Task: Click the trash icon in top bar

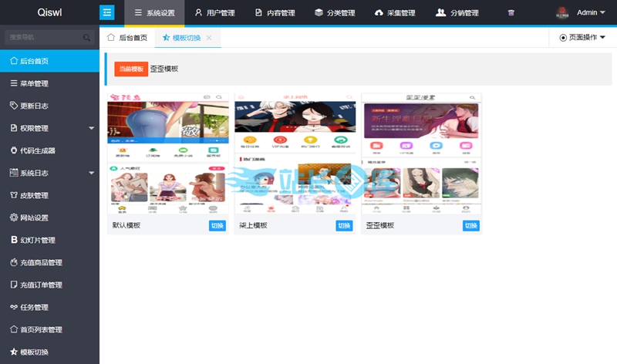Action: point(511,13)
